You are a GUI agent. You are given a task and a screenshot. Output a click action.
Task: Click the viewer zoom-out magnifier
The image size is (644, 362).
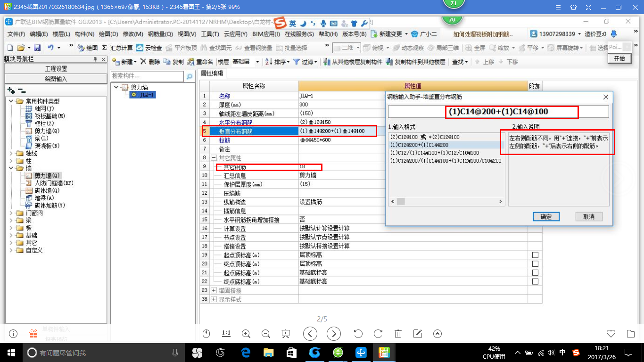point(265,334)
